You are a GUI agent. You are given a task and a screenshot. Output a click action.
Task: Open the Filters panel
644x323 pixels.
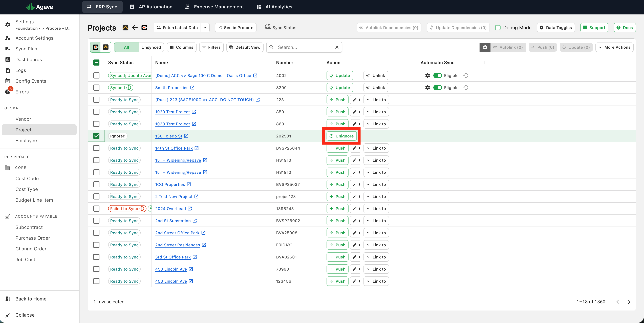211,47
